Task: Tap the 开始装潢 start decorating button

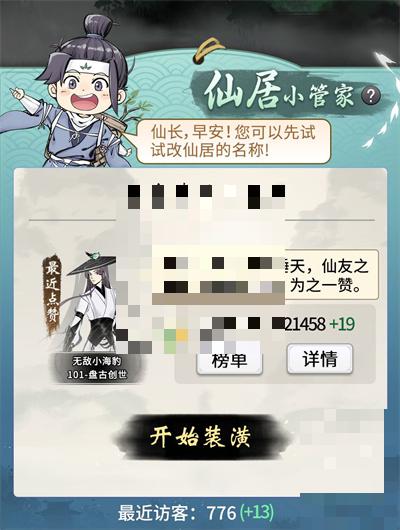Action: pos(201,437)
